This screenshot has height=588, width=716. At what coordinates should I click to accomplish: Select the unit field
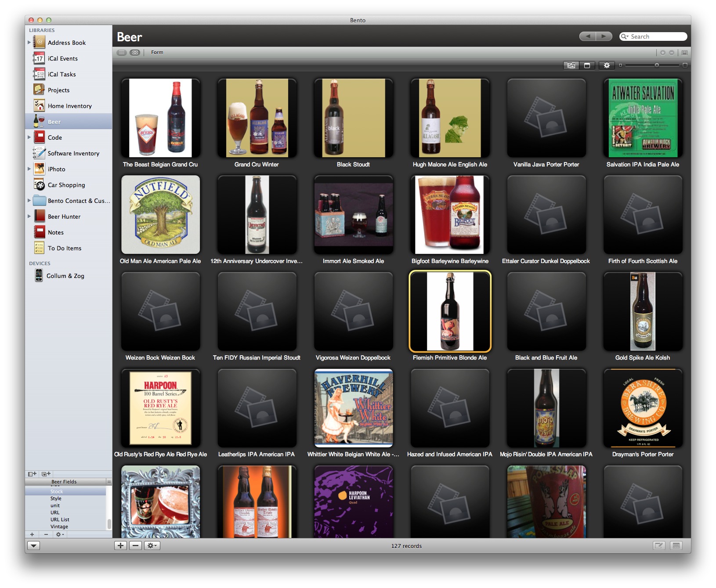click(65, 505)
